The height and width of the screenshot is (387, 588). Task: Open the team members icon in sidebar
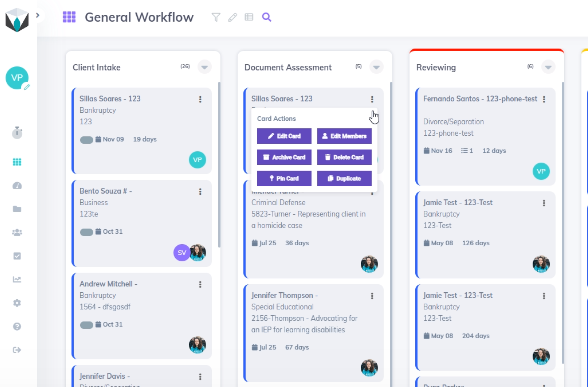pos(17,232)
